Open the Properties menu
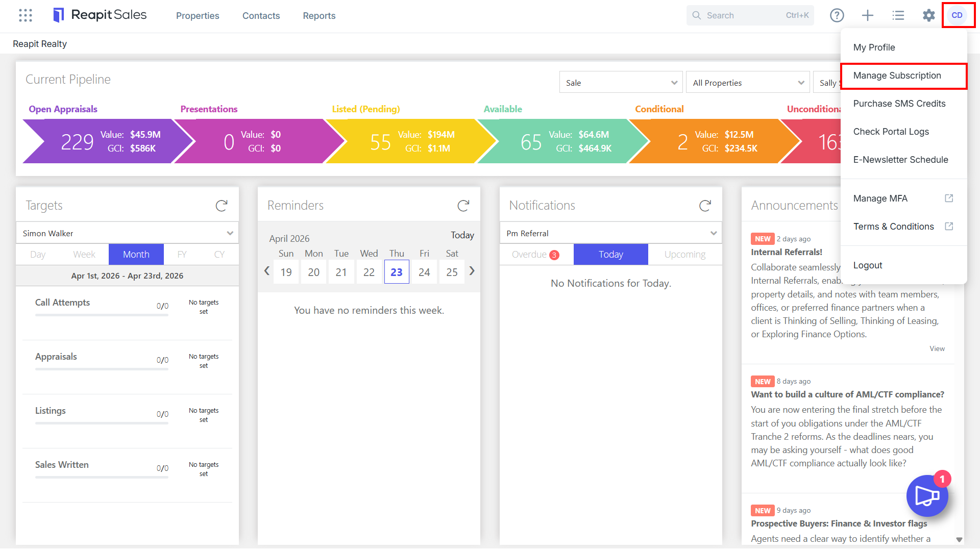The image size is (980, 551). (198, 16)
